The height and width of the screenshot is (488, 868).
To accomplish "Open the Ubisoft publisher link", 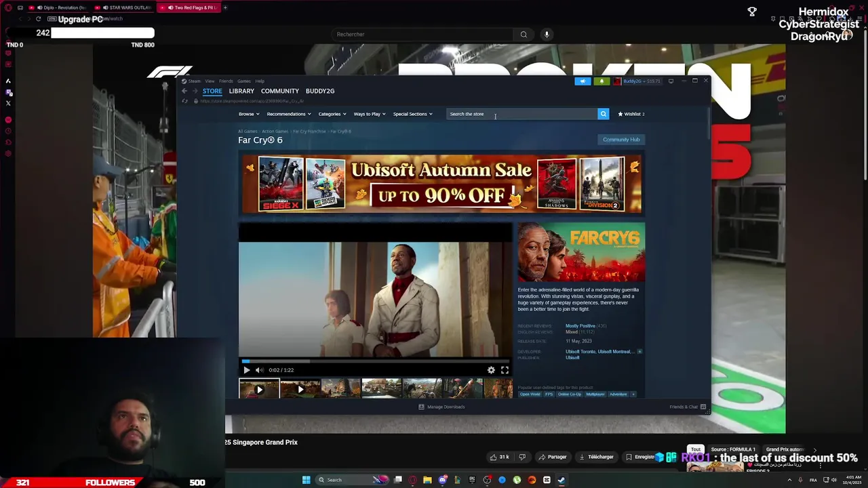I will (x=572, y=358).
